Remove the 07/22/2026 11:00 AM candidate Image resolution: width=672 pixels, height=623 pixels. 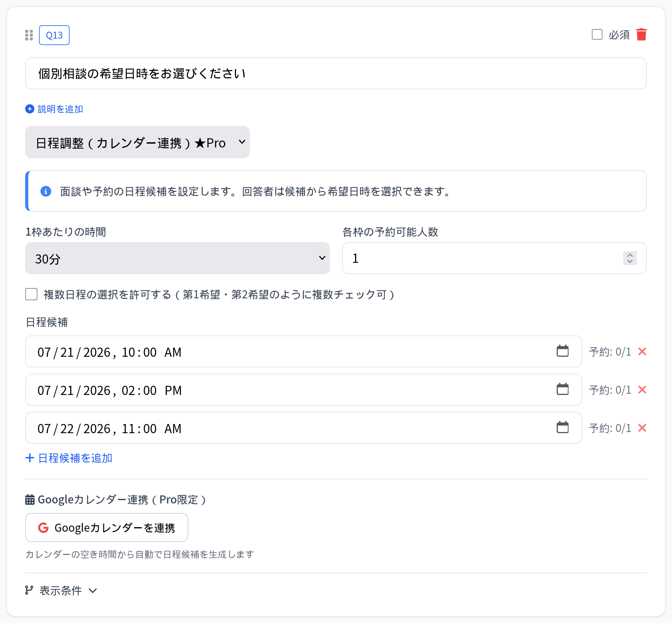coord(642,428)
